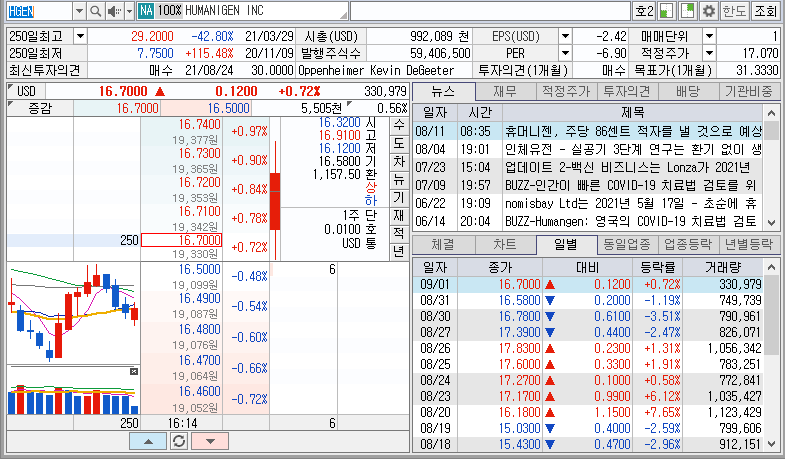785x459 pixels.
Task: Switch to the 기관비중 tab
Action: click(749, 92)
